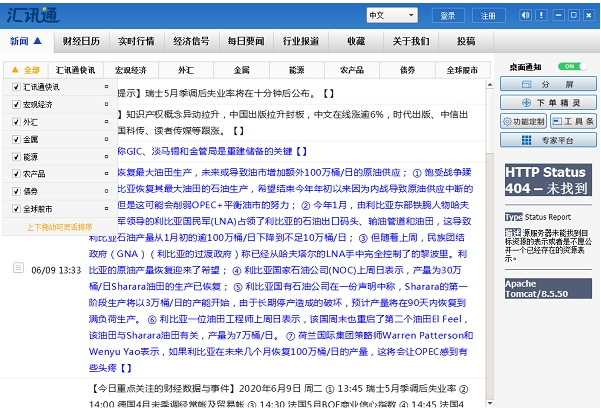Uncheck the 外汇 checkbox in filter list

(x=16, y=122)
